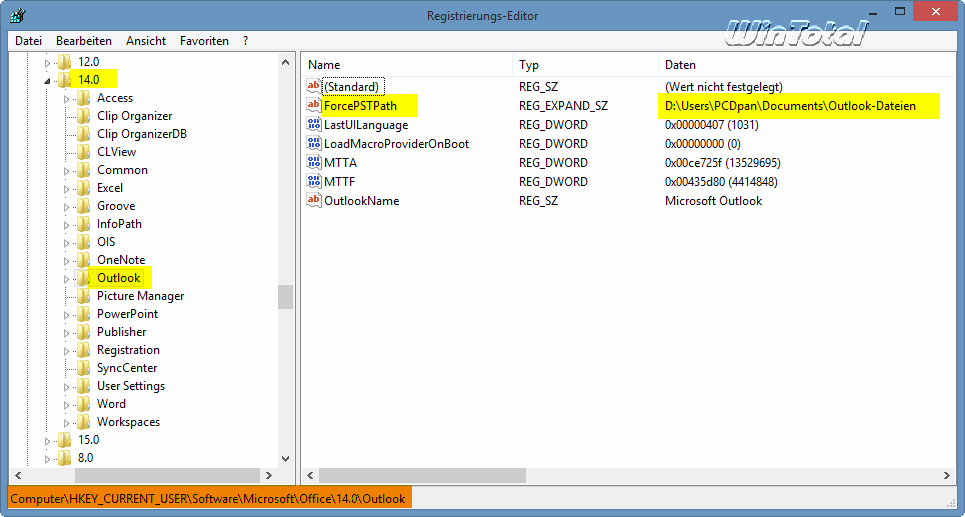Click the tree pane scroll down arrow

pos(285,459)
